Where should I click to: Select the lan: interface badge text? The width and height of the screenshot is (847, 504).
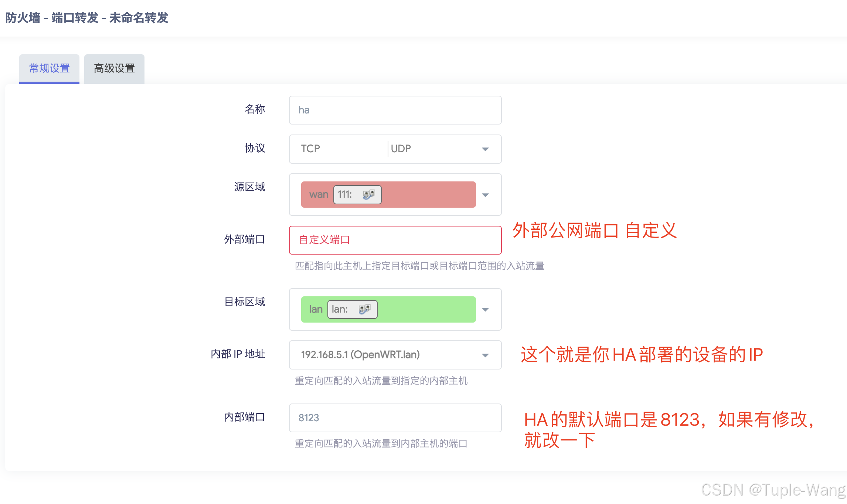pos(340,309)
